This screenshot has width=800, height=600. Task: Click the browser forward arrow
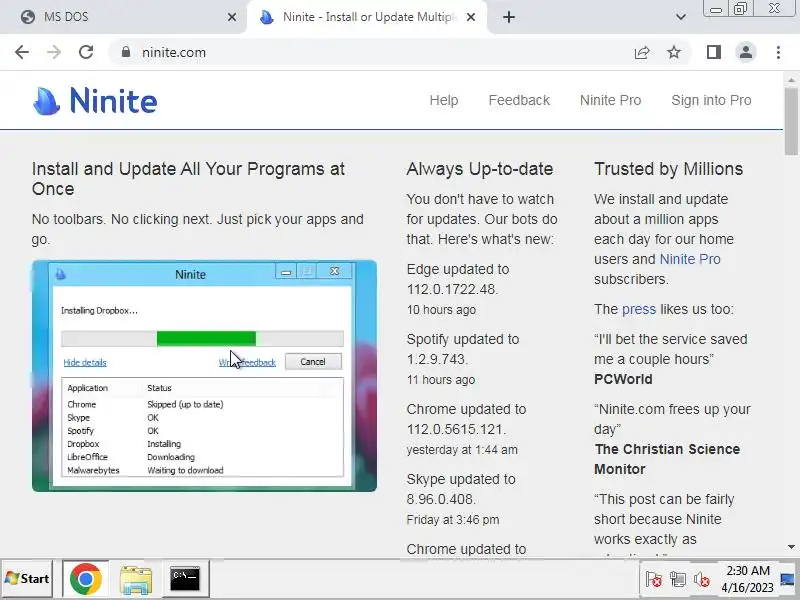[x=54, y=52]
